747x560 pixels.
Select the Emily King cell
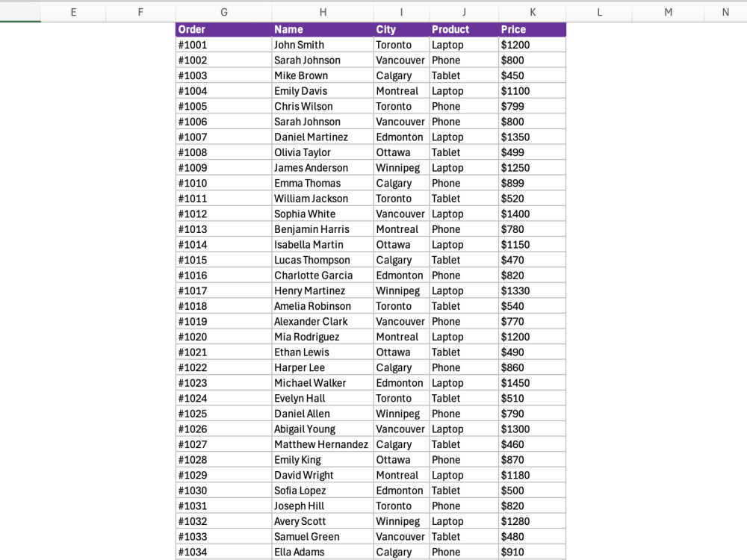point(323,459)
